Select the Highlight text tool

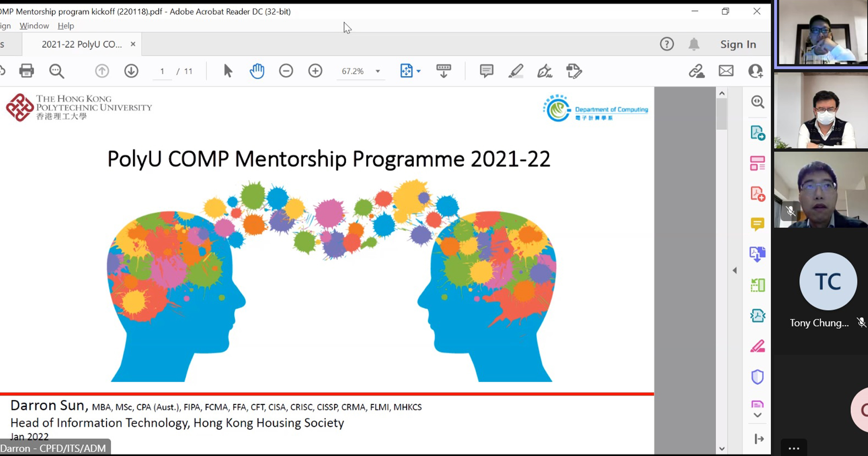(x=516, y=71)
